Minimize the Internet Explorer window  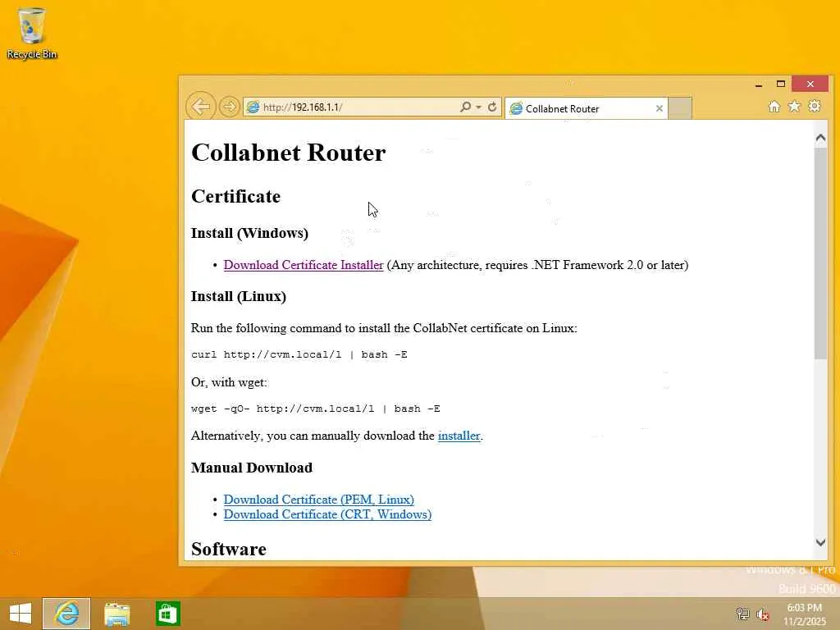pos(759,84)
